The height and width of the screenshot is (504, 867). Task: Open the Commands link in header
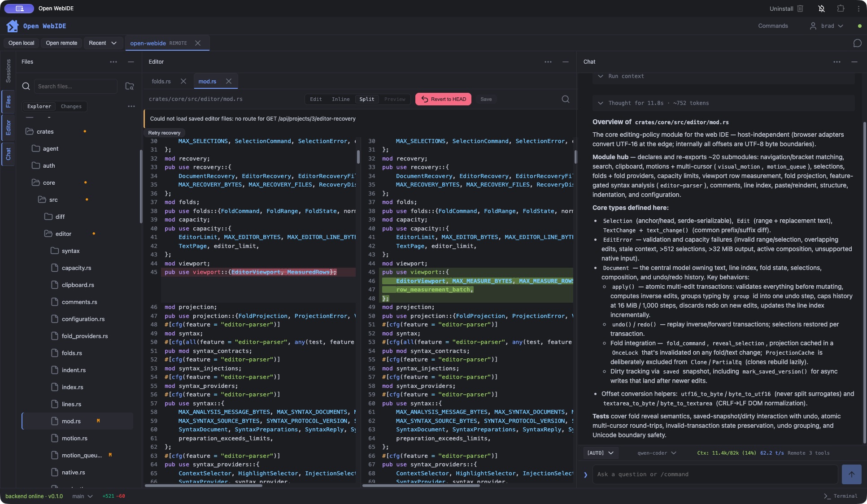tap(773, 26)
